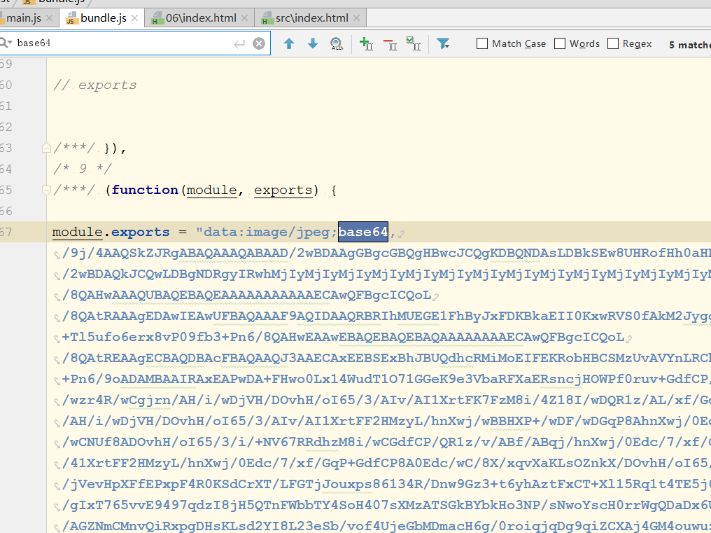
Task: Click the // exports comment
Action: click(95, 85)
